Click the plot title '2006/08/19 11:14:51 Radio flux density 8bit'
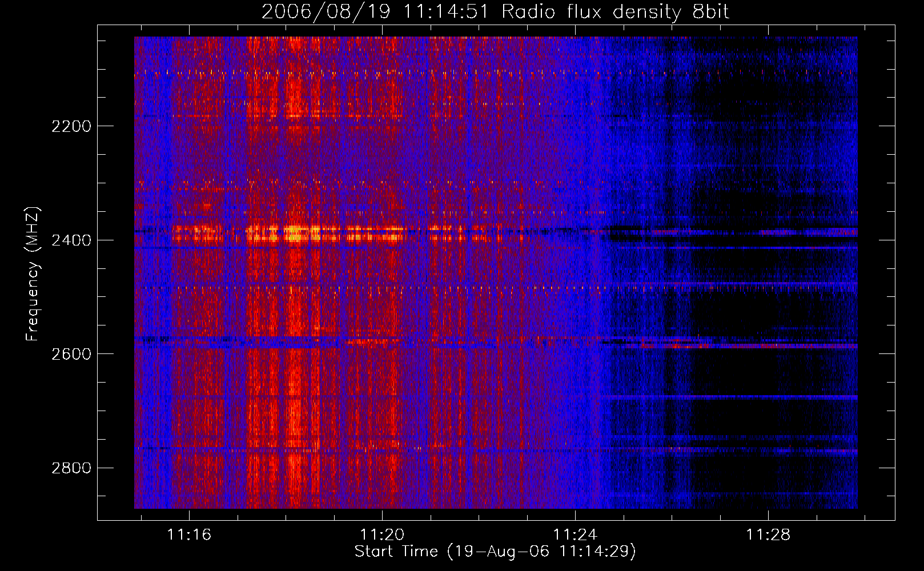Viewport: 924px width, 571px height. 495,11
